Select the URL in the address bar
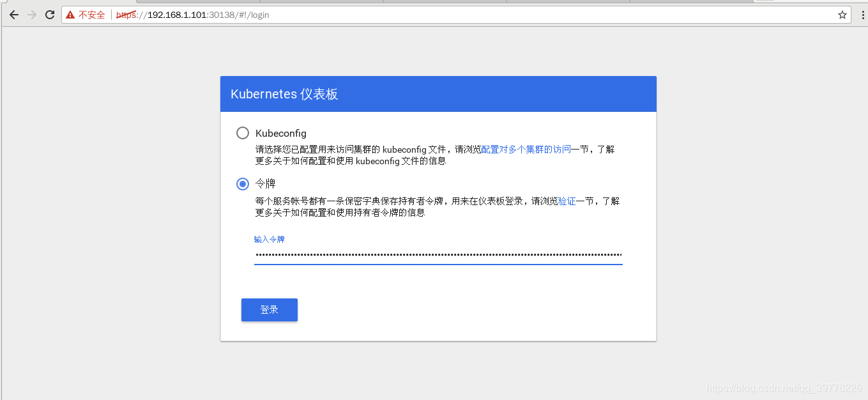 (x=192, y=14)
